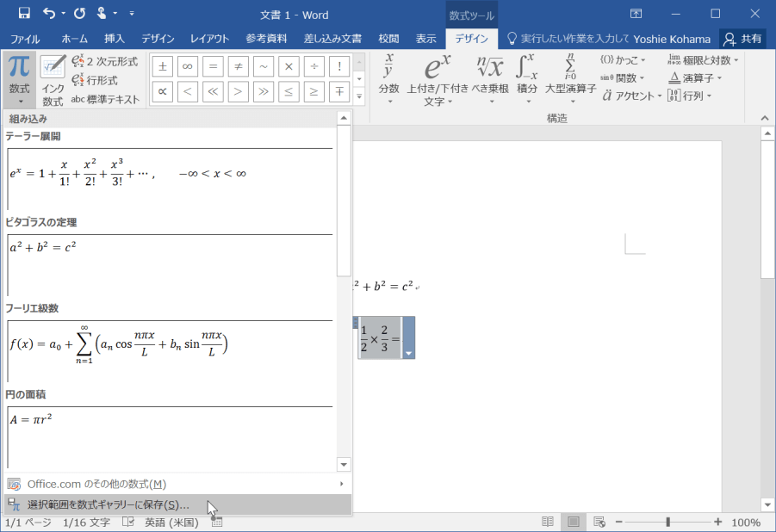Select 行形式 linear format

pos(95,80)
